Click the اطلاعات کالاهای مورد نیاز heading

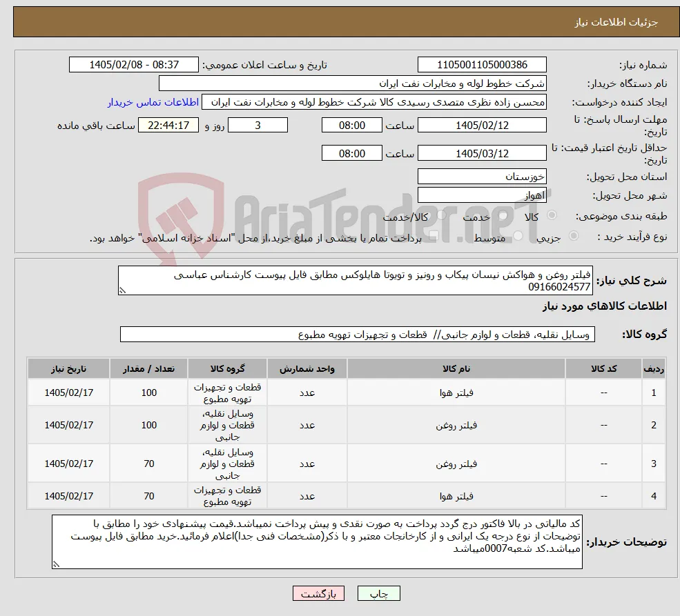[x=605, y=306]
